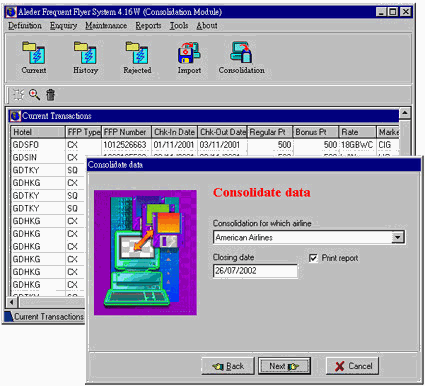425x386 pixels.
Task: Launch the Consolidation toolbar icon
Action: click(241, 53)
